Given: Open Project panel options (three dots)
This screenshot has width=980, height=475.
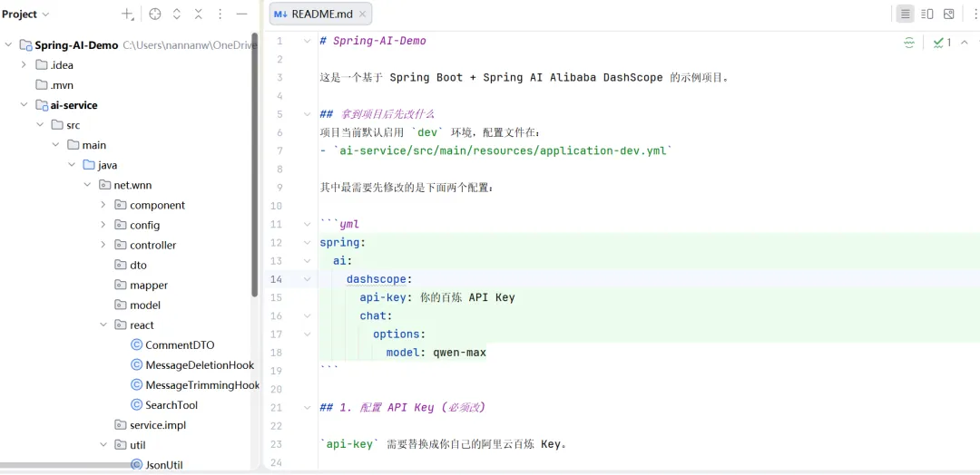Looking at the screenshot, I should [220, 15].
